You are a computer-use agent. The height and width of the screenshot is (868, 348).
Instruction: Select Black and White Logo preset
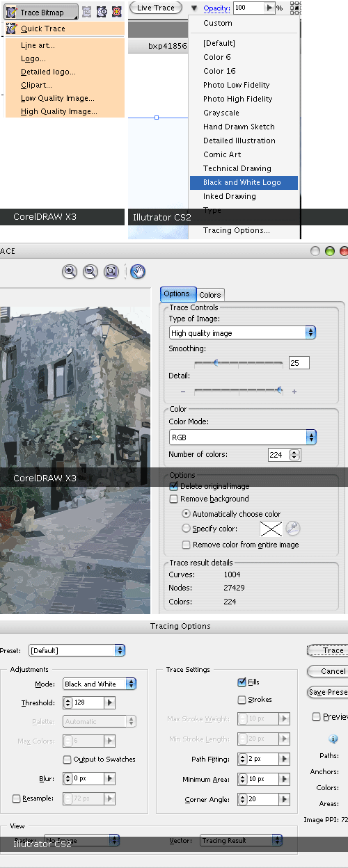coord(244,182)
